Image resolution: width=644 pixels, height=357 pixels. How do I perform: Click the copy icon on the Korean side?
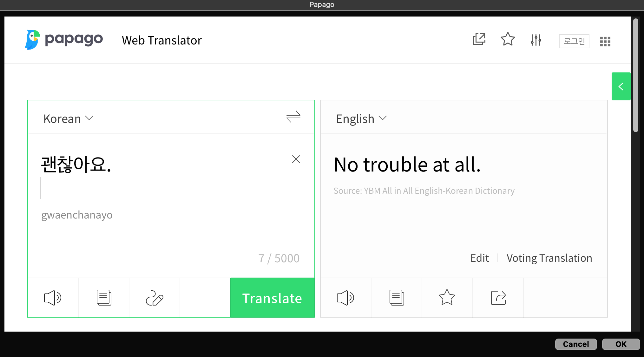click(104, 298)
